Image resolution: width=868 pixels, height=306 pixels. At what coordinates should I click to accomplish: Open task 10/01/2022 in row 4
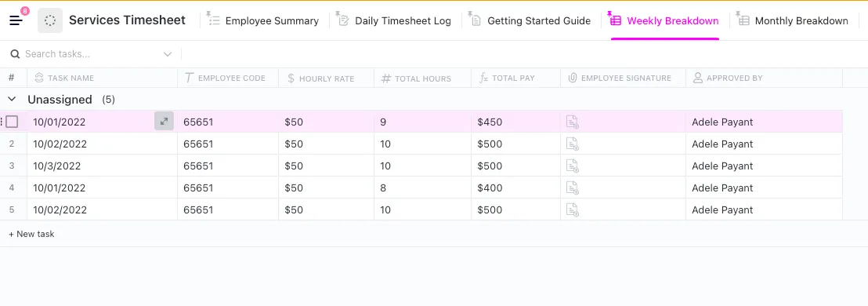(x=60, y=188)
